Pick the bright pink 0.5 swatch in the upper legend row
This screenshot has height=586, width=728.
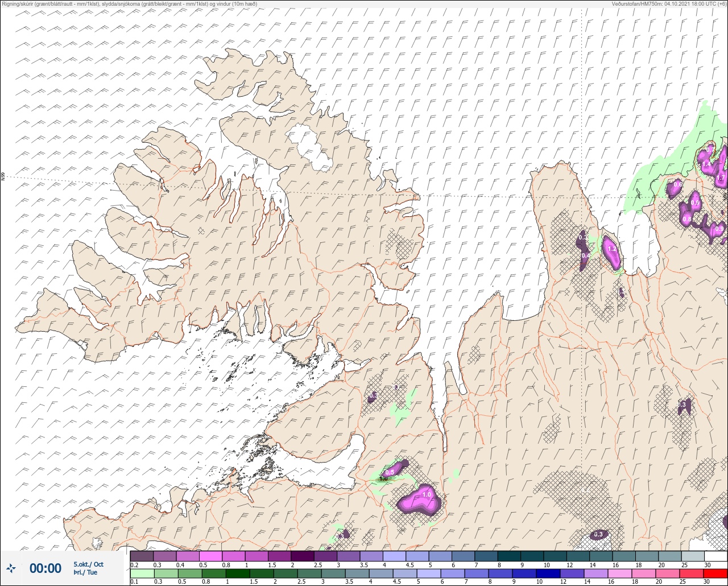tap(210, 556)
